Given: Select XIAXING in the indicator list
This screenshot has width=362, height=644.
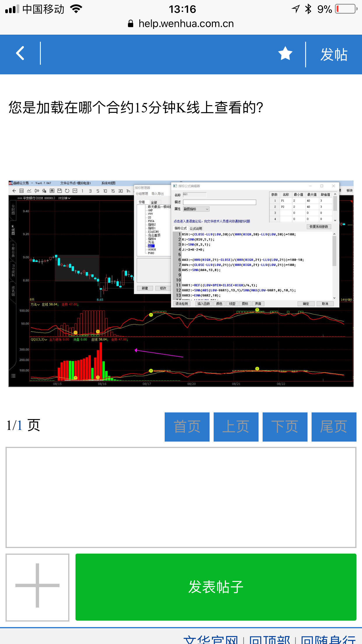Looking at the screenshot, I should [x=153, y=232].
